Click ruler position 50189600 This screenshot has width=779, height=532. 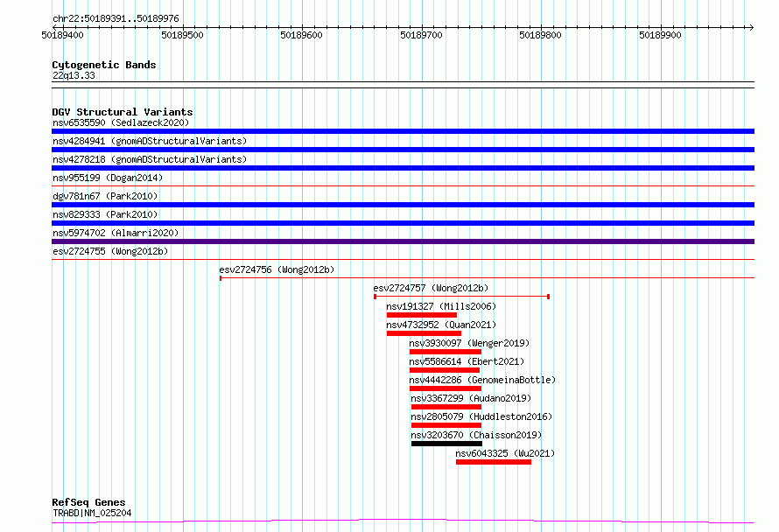pos(302,35)
